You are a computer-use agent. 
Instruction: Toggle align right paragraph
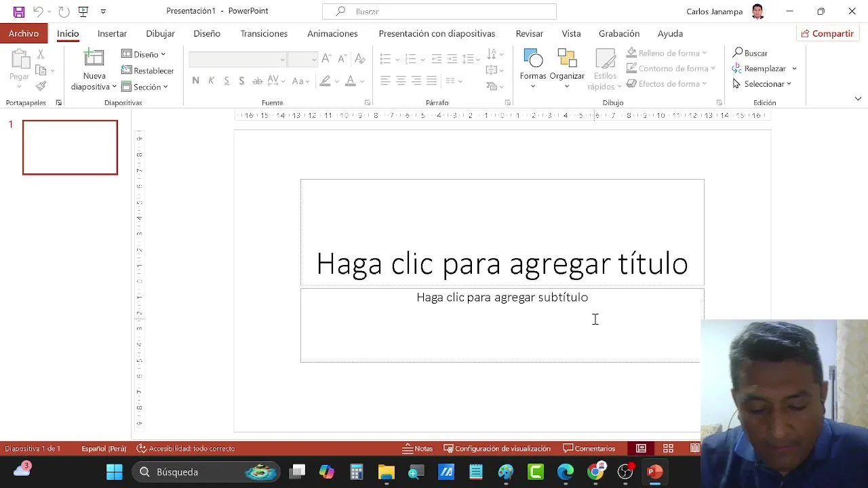[x=416, y=81]
